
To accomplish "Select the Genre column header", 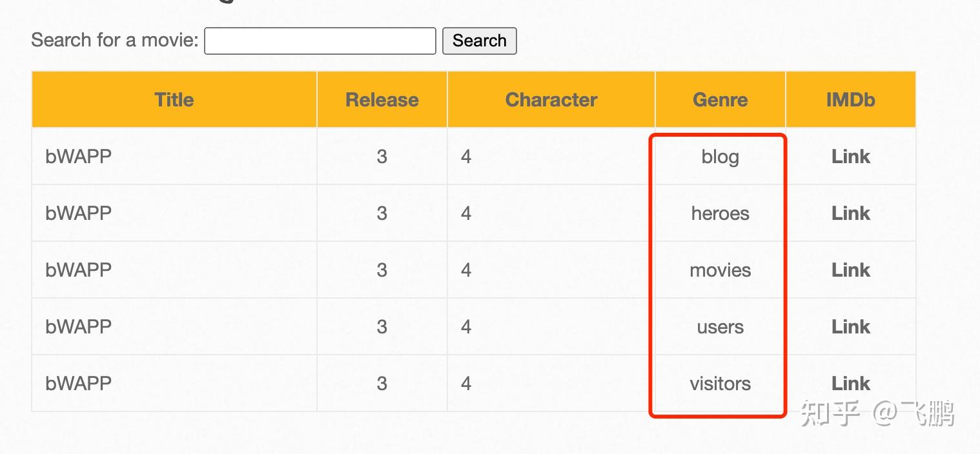I will point(720,99).
